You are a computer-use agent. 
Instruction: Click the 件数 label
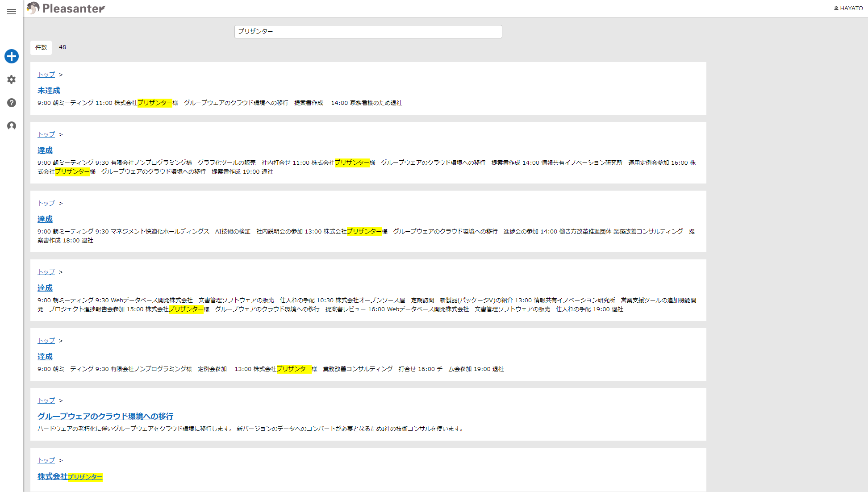click(41, 47)
